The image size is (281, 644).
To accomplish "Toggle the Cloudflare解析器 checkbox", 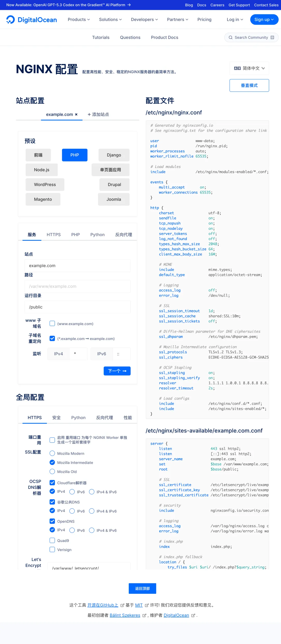I will click(52, 483).
